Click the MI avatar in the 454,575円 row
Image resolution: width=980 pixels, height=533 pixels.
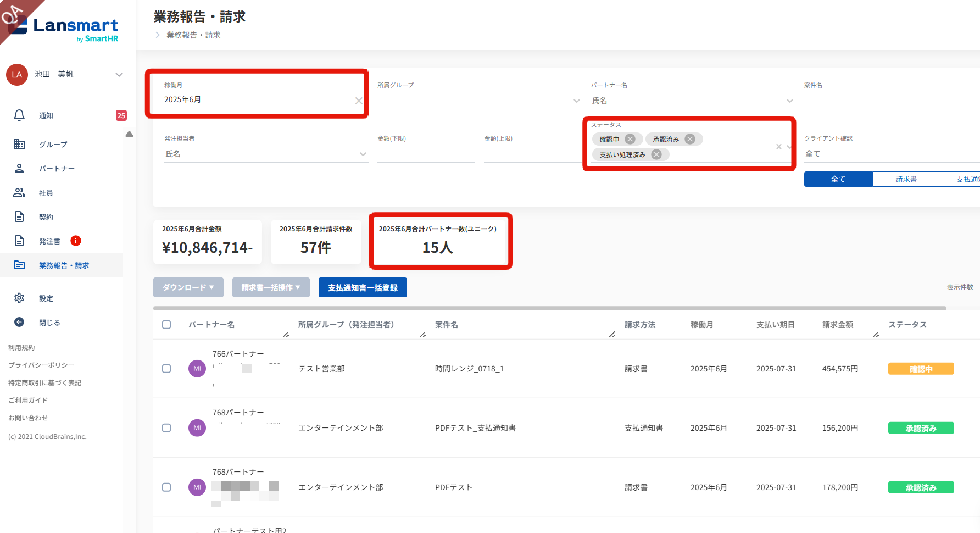click(x=197, y=369)
